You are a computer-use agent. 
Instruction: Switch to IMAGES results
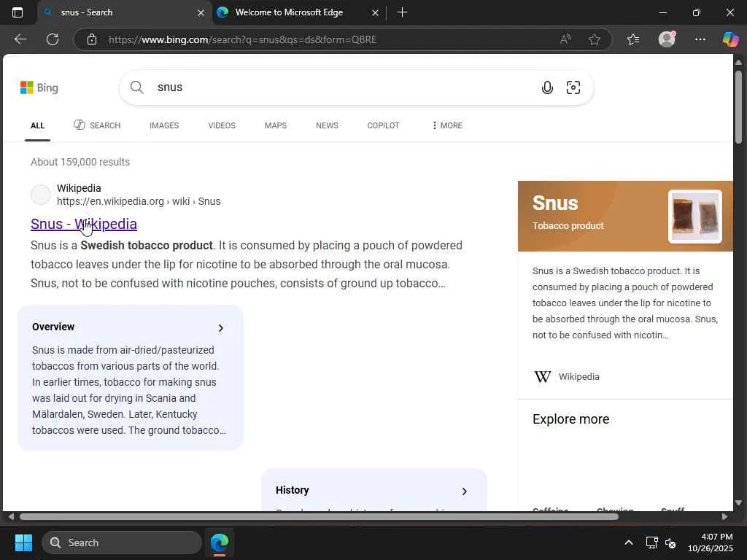point(164,125)
